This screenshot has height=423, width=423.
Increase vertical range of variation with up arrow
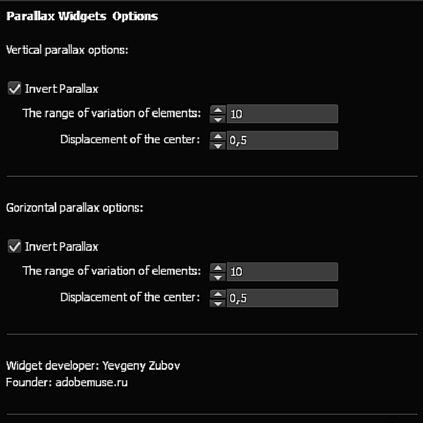(218, 110)
